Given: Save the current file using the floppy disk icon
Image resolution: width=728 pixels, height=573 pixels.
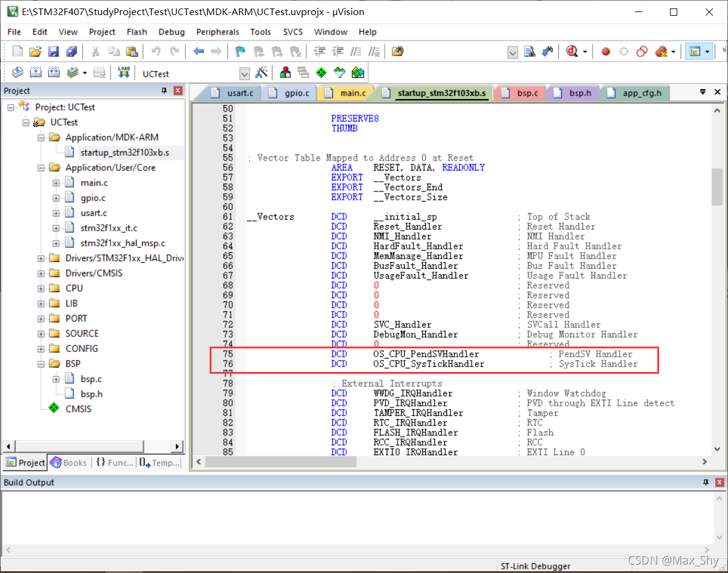Looking at the screenshot, I should pos(54,52).
